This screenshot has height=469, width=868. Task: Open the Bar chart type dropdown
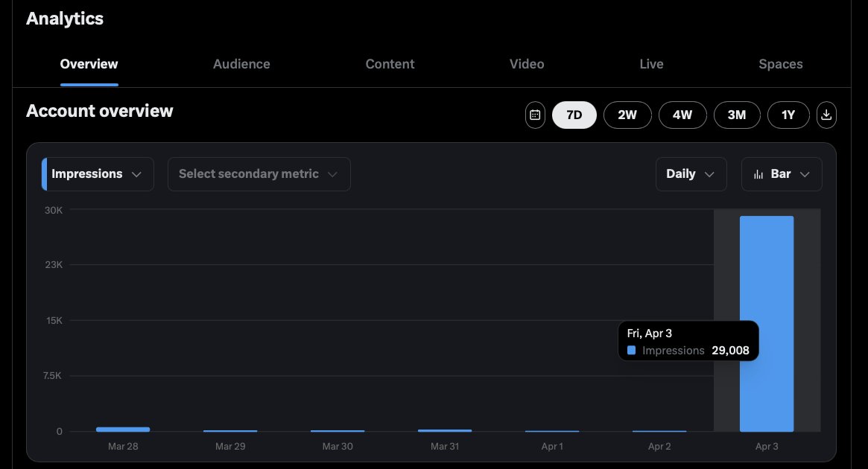[x=782, y=174]
